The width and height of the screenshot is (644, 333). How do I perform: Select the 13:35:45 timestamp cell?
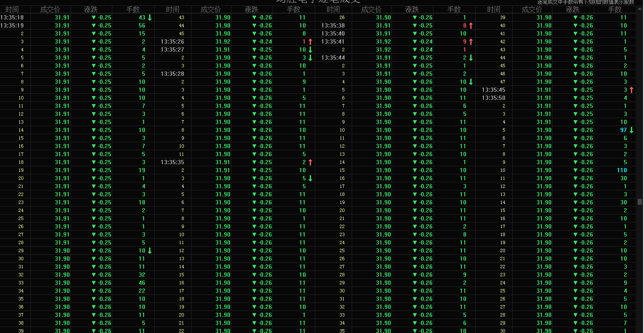(x=494, y=90)
